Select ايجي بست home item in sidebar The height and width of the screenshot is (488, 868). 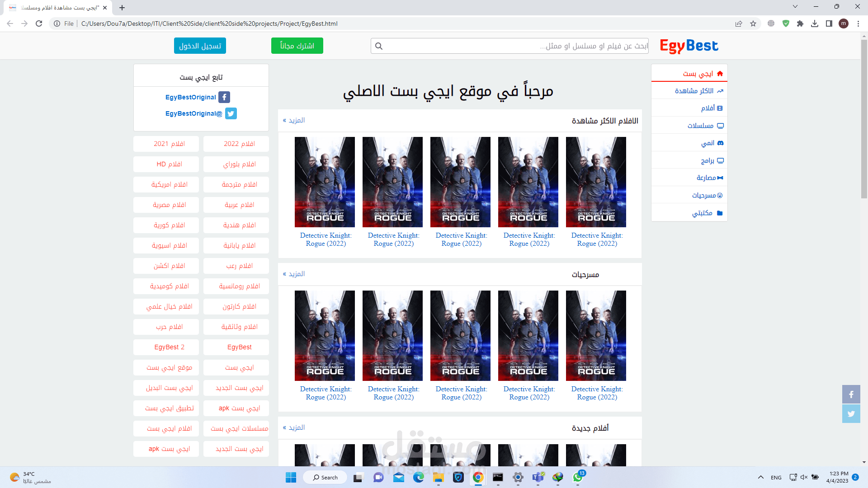(689, 74)
